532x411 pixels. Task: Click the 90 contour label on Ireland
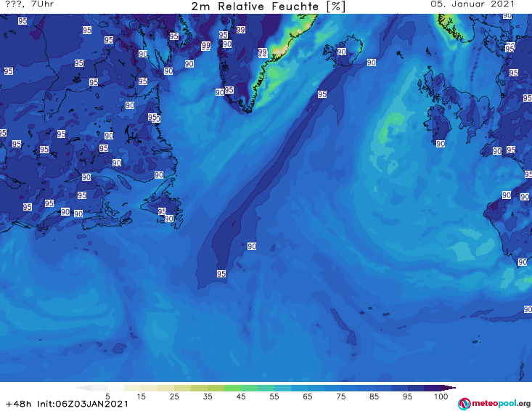(441, 144)
